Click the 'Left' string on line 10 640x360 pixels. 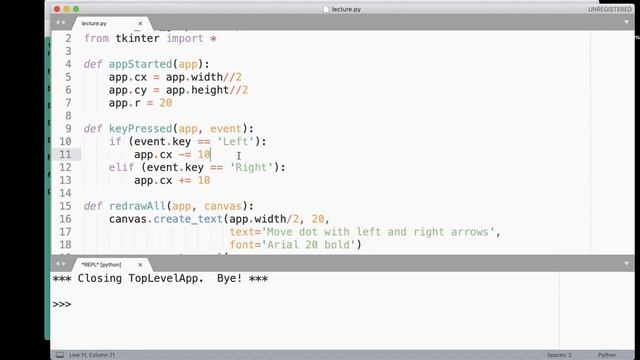tap(236, 142)
